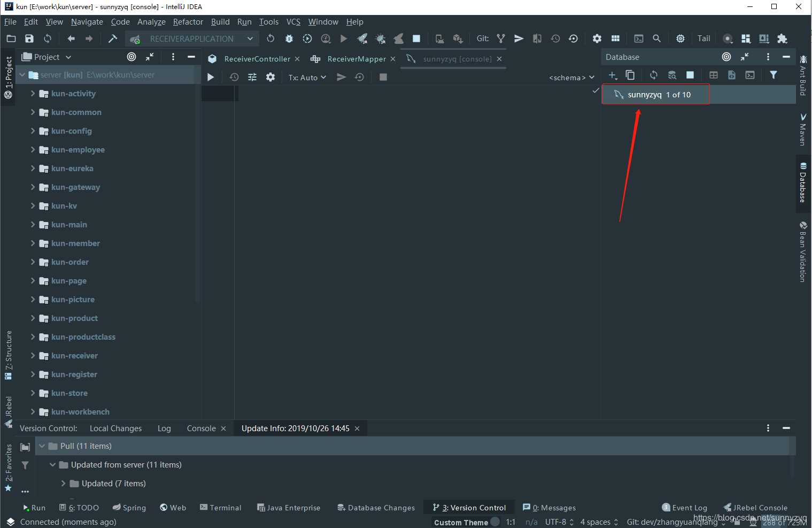Click the Debug bug icon
The width and height of the screenshot is (812, 528).
pos(289,39)
